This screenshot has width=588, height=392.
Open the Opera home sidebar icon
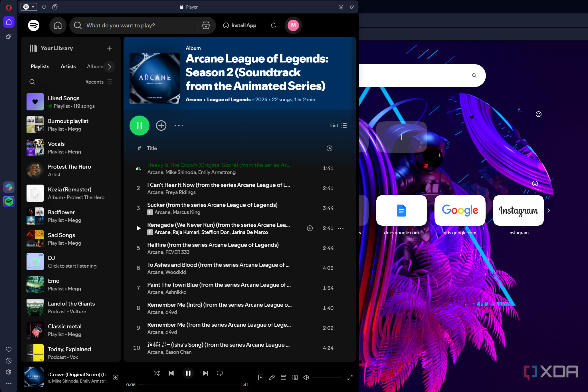tap(9, 22)
